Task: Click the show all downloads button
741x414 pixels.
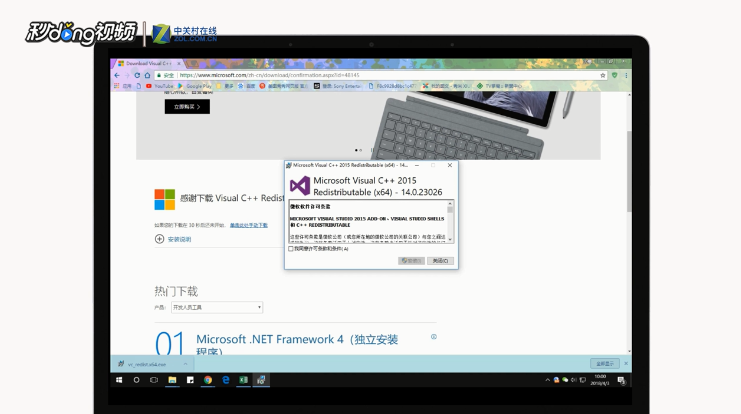Action: [x=605, y=363]
